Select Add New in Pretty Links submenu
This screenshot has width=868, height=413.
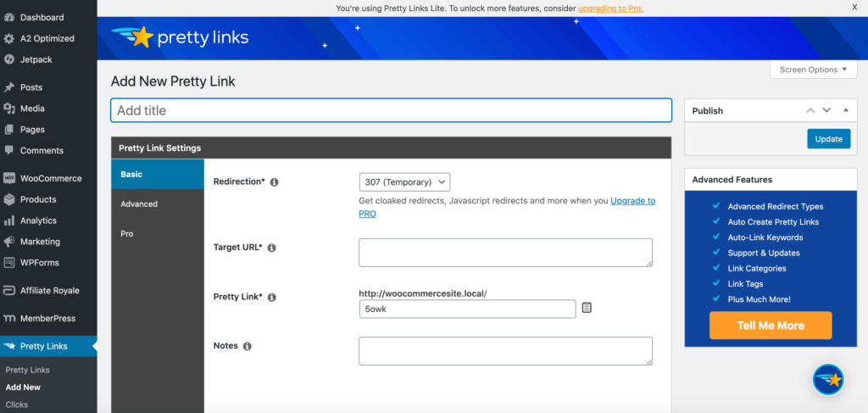(23, 387)
